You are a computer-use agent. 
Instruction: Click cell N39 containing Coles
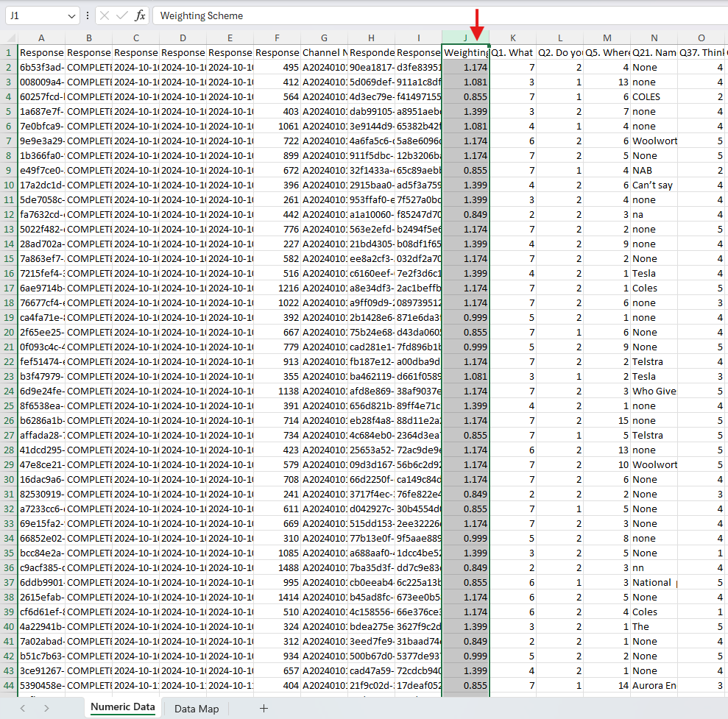click(654, 612)
